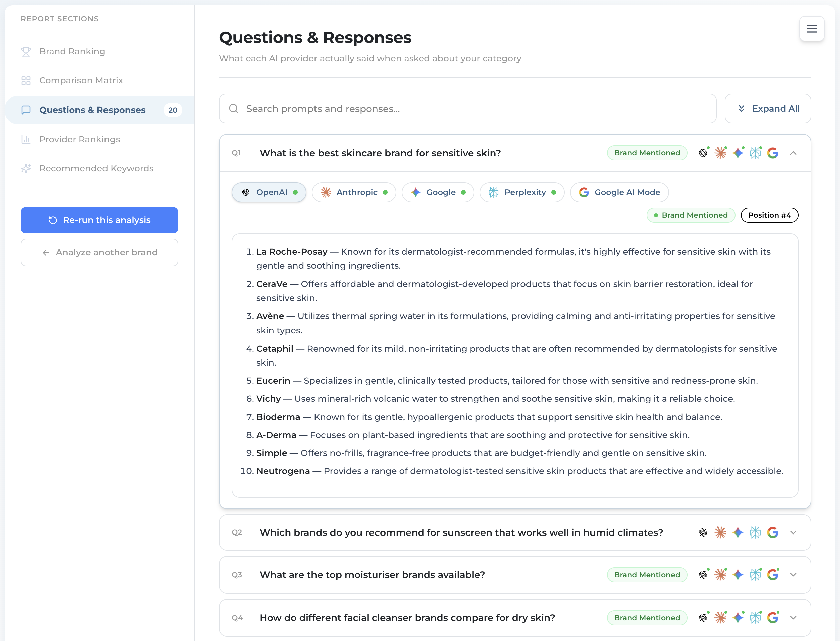Viewport: 840px width, 641px height.
Task: Click the Questions & Responses heading
Action: point(315,37)
